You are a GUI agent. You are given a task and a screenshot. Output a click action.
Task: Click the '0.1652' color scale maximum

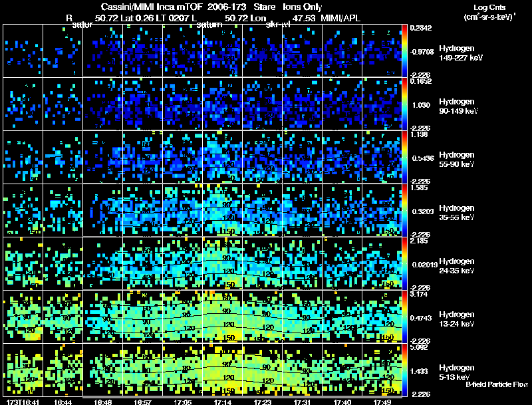click(x=421, y=81)
